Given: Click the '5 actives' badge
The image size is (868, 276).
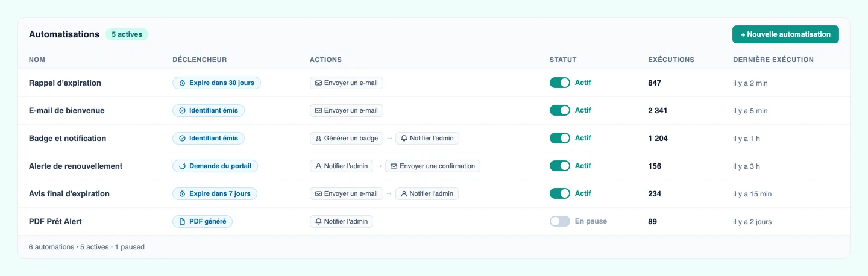Looking at the screenshot, I should coord(127,34).
